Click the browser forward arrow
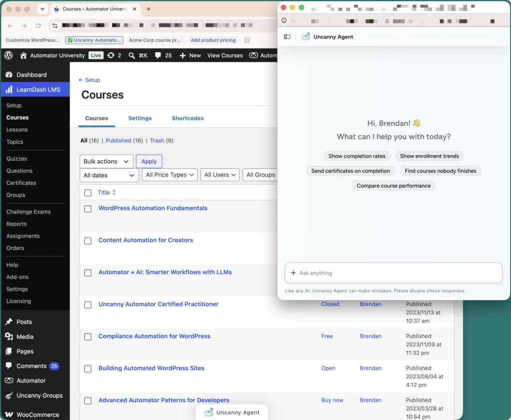 coord(24,25)
